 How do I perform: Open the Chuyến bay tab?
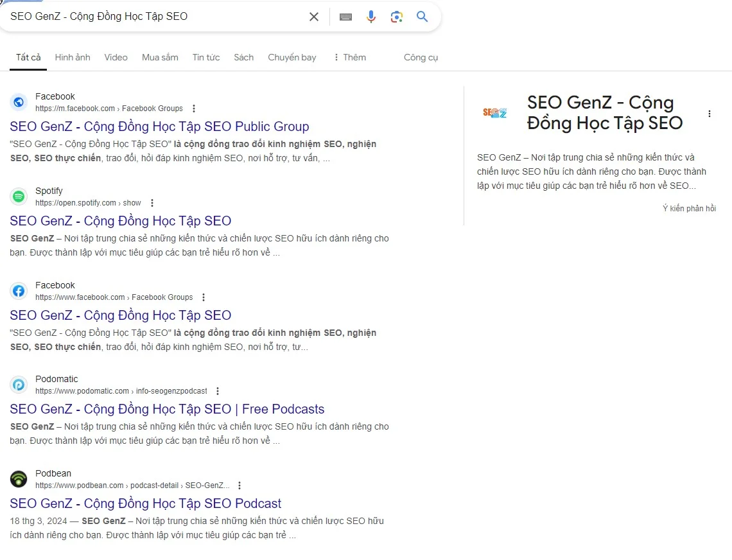[292, 57]
